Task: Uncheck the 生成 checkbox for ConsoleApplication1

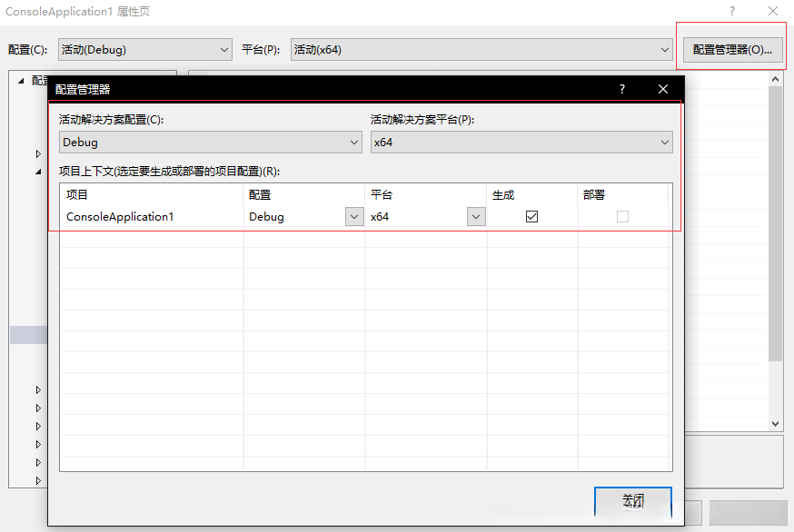Action: coord(531,216)
